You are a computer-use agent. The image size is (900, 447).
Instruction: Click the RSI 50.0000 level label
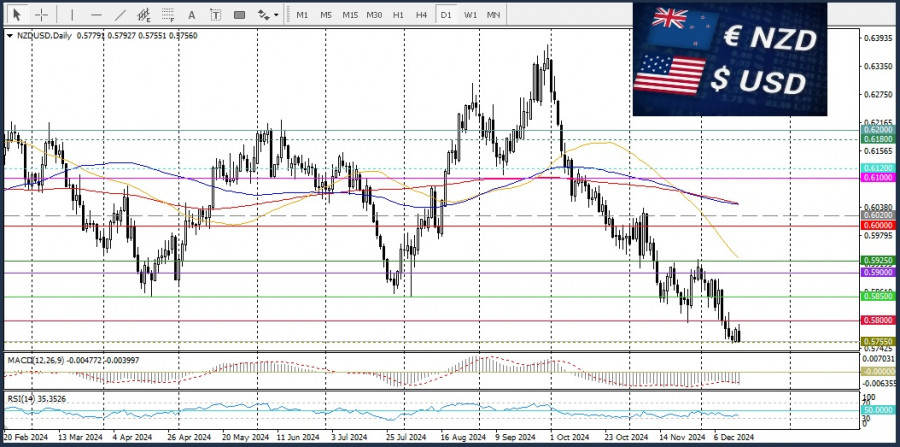pyautogui.click(x=878, y=410)
